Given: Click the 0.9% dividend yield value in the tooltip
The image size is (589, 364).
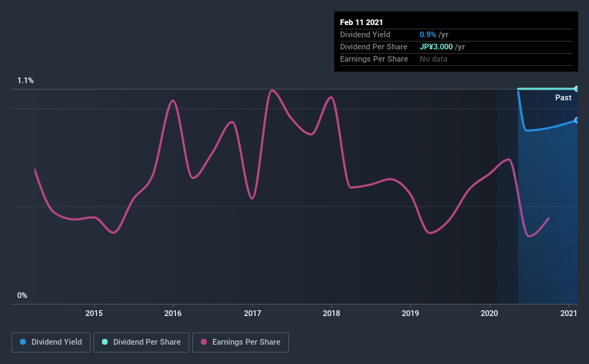Looking at the screenshot, I should point(428,34).
